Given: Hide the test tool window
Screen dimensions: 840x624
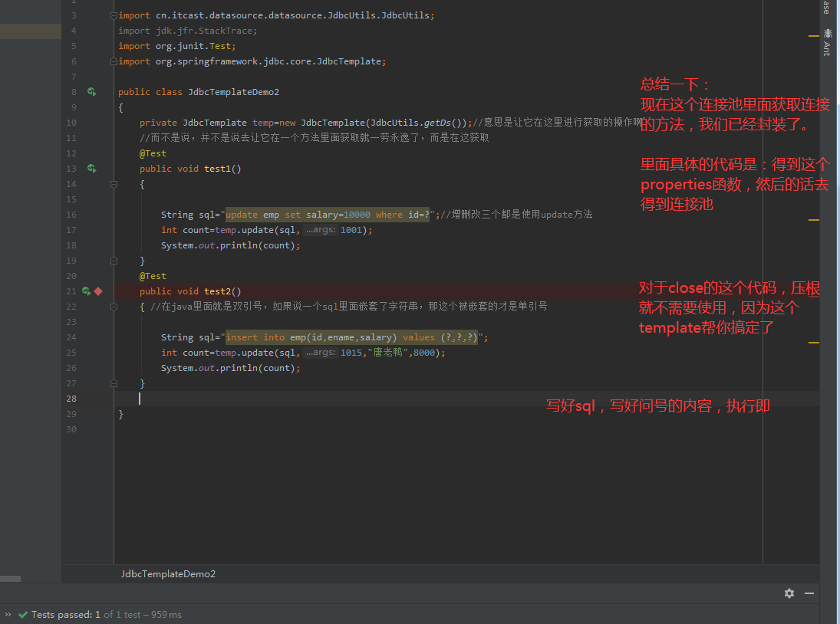Looking at the screenshot, I should 809,593.
